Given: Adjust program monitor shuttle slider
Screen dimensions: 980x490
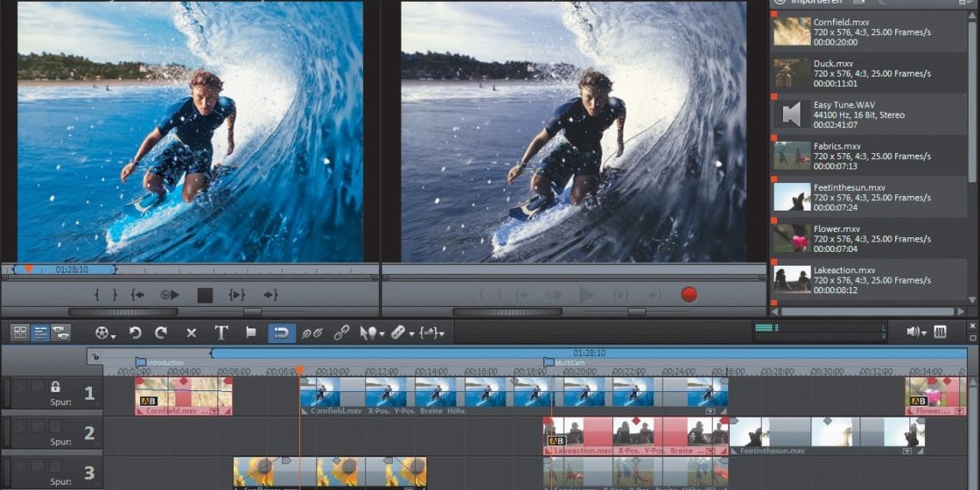Looking at the screenshot, I should 637,312.
